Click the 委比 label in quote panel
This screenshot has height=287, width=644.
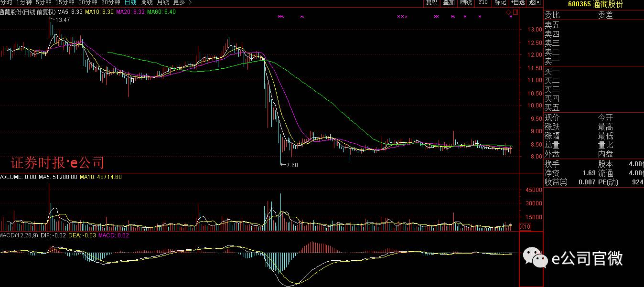point(552,15)
